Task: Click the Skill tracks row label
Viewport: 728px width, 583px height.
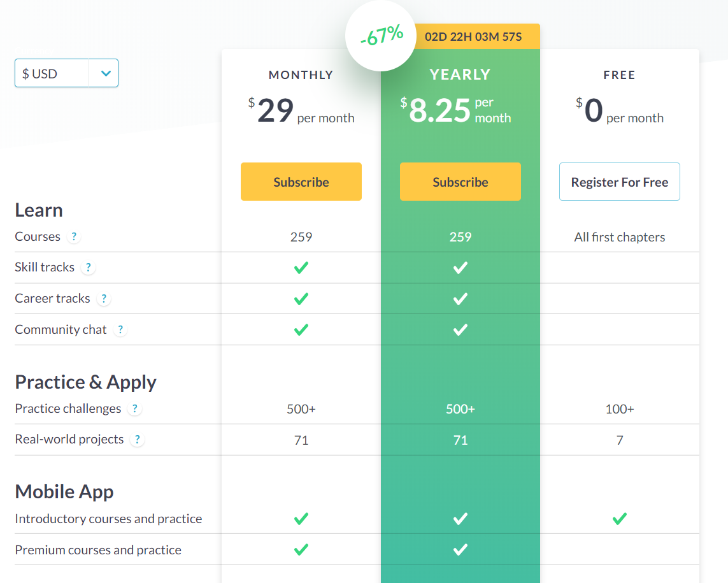Action: point(45,267)
